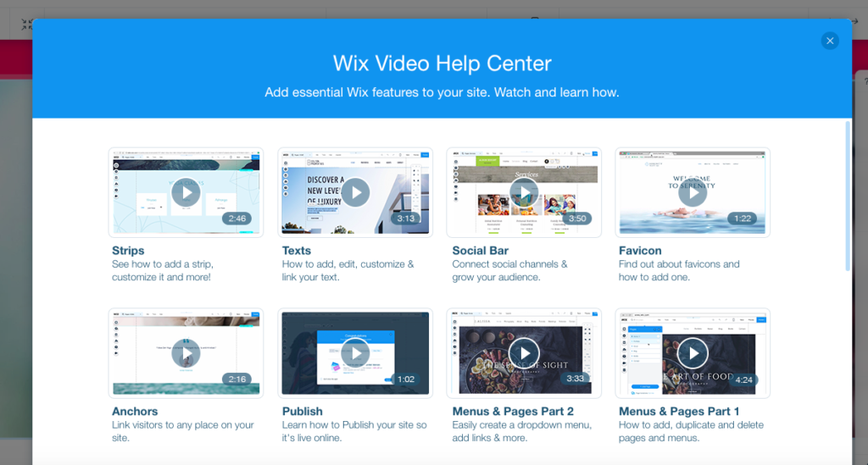Click 'Easily create a dropdown menu' description
The image size is (868, 465).
tap(522, 431)
